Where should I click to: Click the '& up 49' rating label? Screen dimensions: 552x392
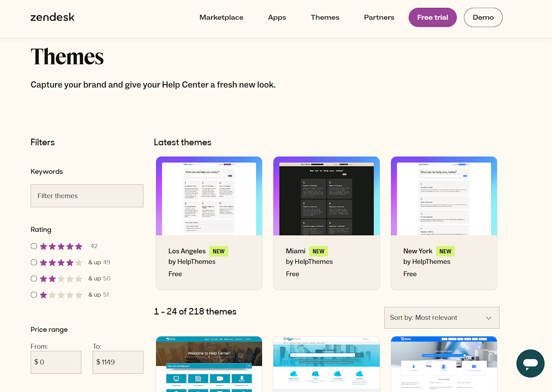[x=99, y=262]
